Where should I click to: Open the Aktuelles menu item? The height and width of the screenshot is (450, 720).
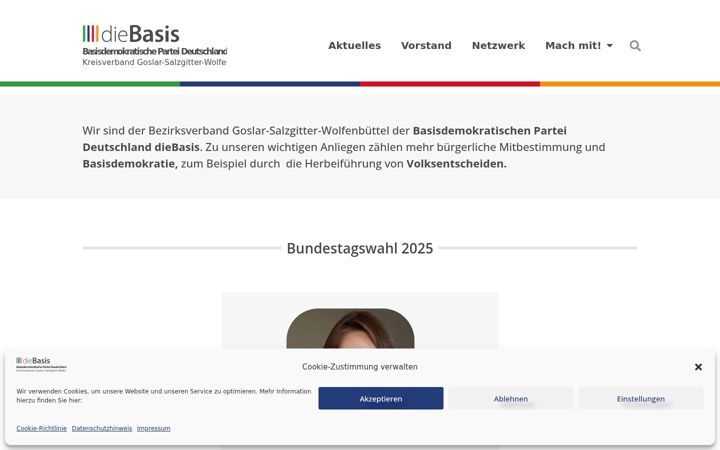click(x=354, y=45)
